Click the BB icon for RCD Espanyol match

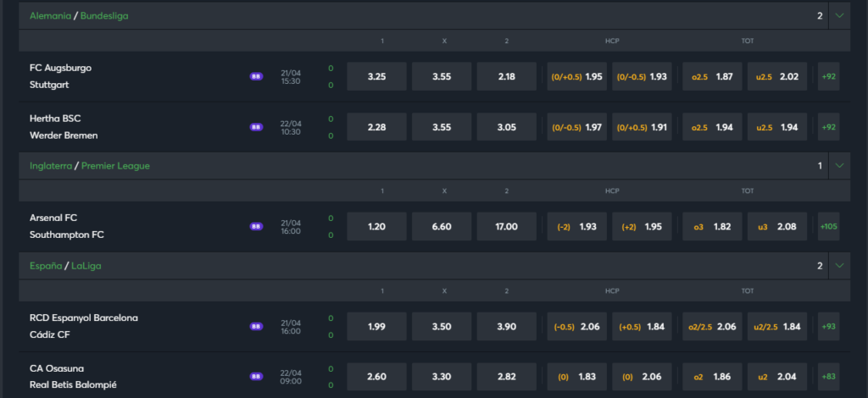click(x=256, y=326)
